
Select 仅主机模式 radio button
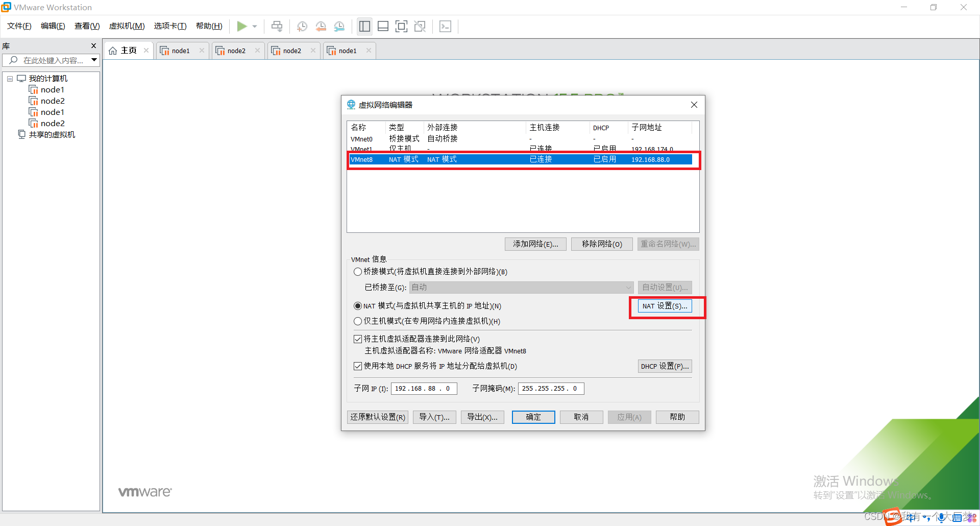click(358, 321)
